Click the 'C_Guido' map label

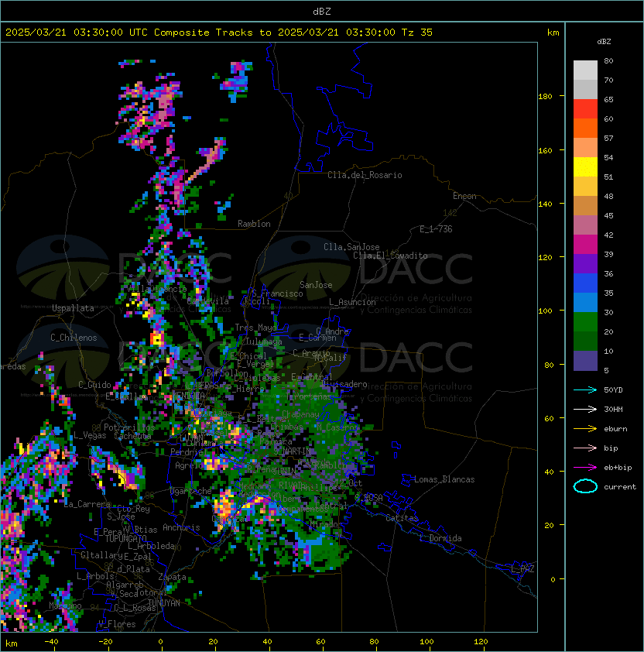point(94,385)
